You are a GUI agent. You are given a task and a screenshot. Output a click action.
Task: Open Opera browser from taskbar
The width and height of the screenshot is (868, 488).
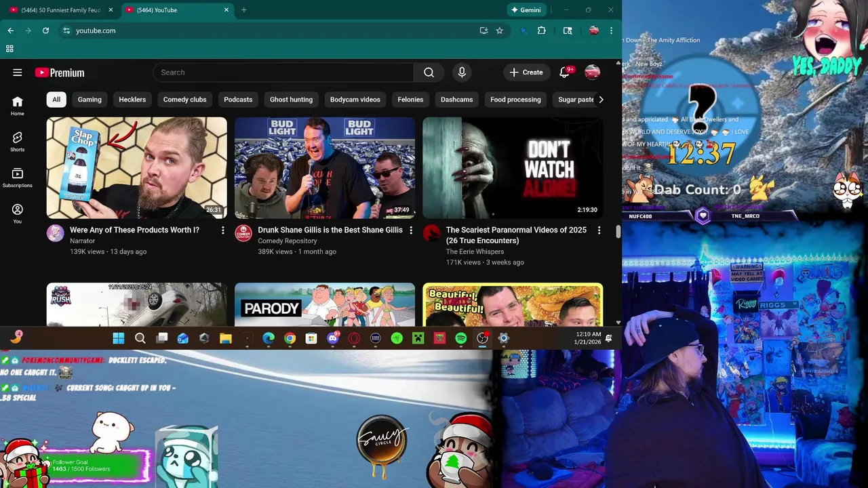(x=354, y=338)
